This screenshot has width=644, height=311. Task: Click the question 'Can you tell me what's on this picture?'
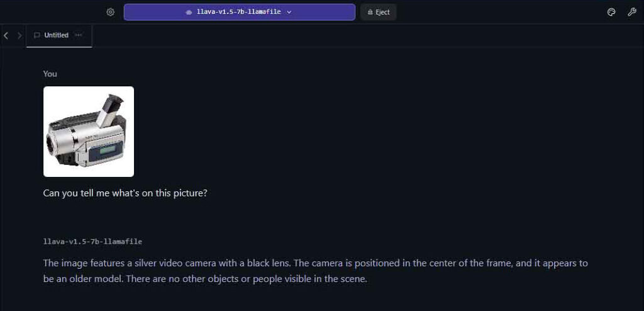125,193
